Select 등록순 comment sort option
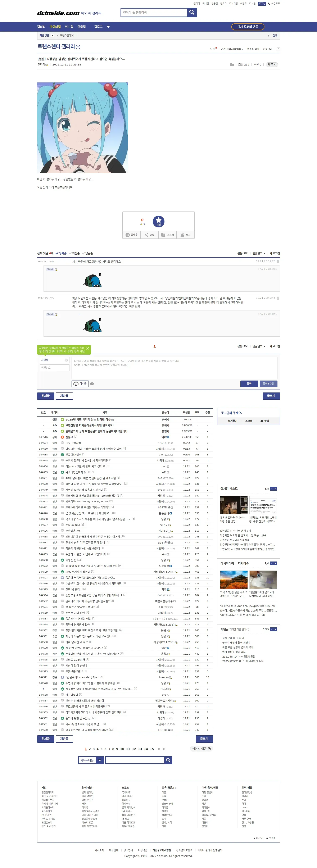 pyautogui.click(x=61, y=253)
